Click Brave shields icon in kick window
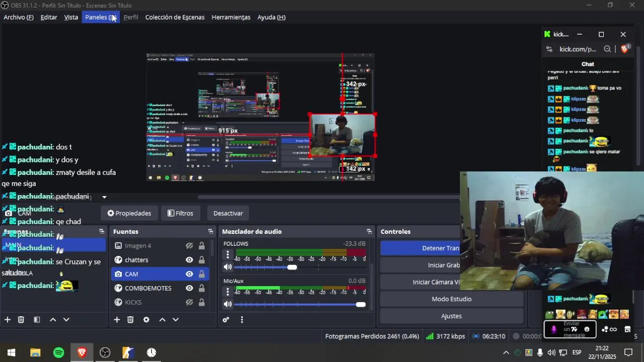 point(624,49)
